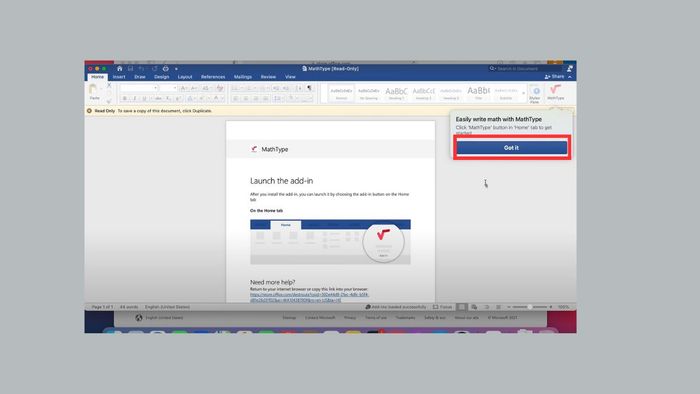Open the Mailings tab

tap(243, 77)
